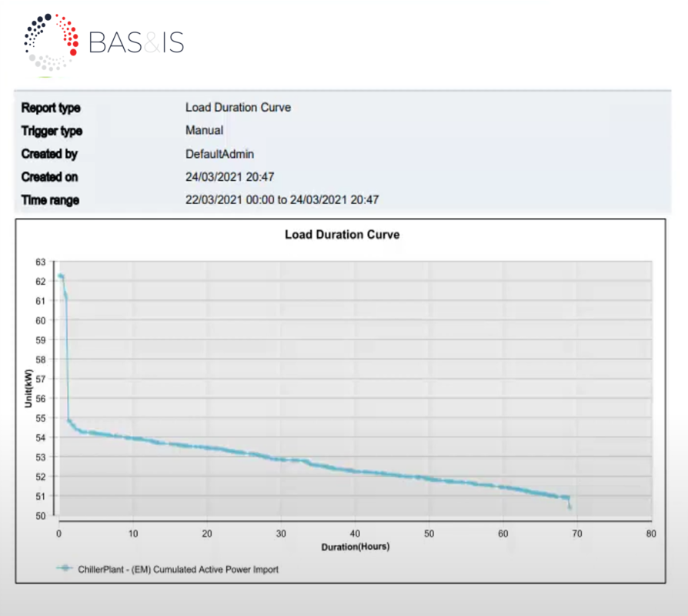Click the 63 tick on the kW axis
688x616 pixels.
pos(41,262)
